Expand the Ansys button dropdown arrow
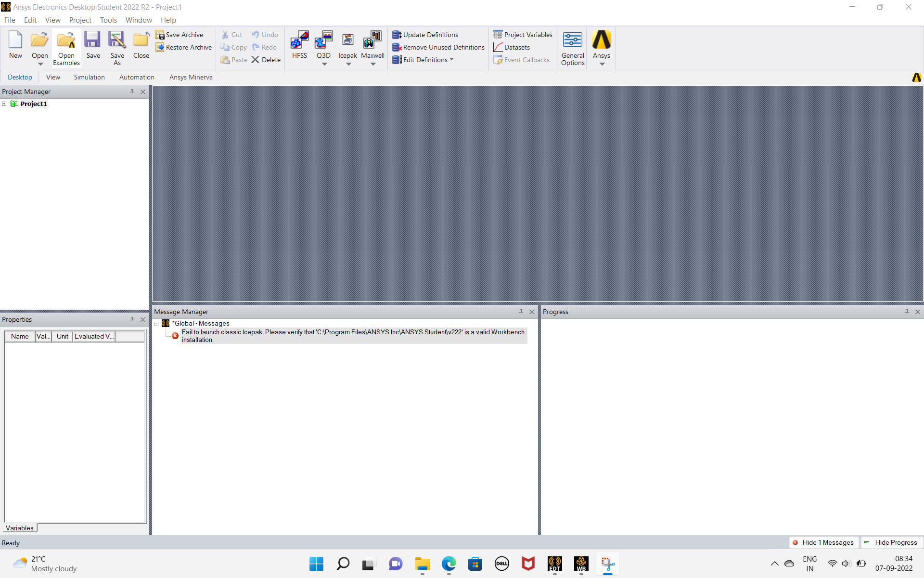 click(x=602, y=64)
